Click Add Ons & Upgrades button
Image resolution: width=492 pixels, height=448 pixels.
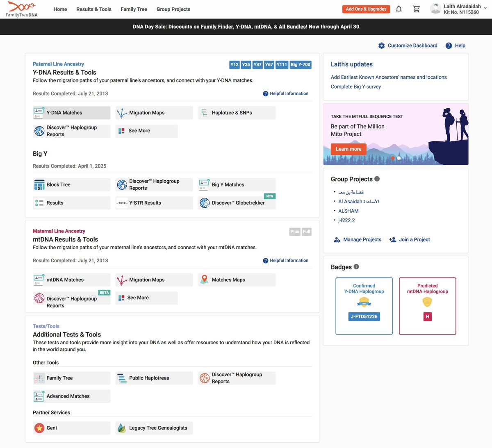click(366, 9)
